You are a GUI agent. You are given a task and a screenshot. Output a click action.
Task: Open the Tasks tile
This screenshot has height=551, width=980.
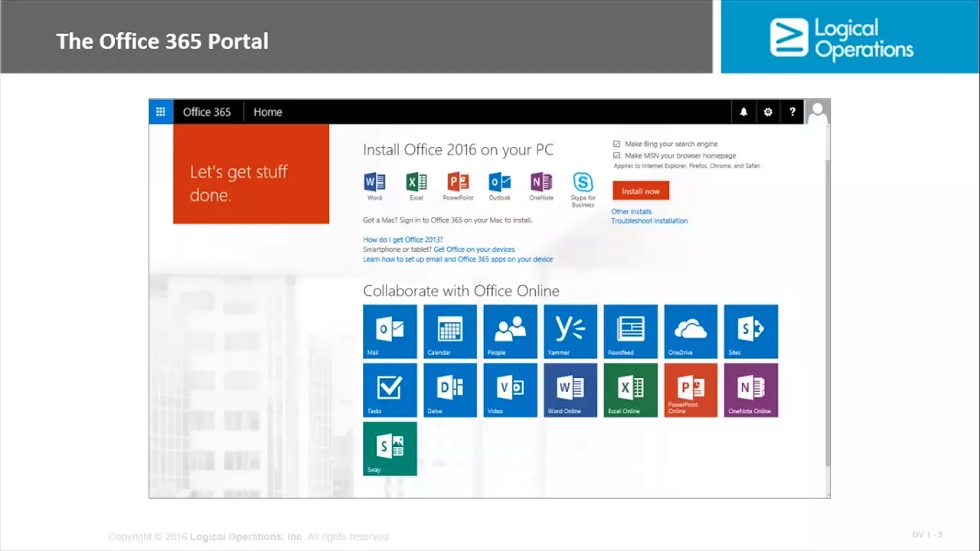click(x=390, y=390)
